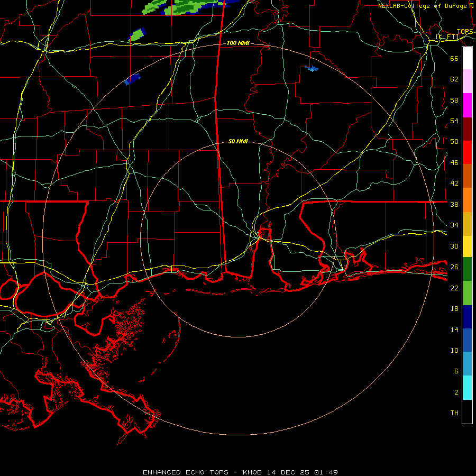
Task: Click the '100 NMI' range ring label
Action: pos(238,43)
